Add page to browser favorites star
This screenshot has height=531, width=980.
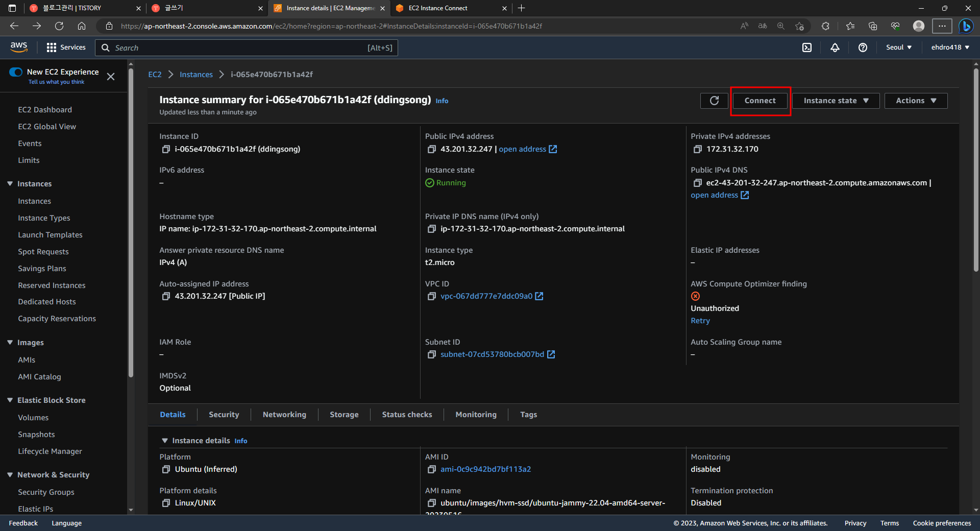click(799, 26)
